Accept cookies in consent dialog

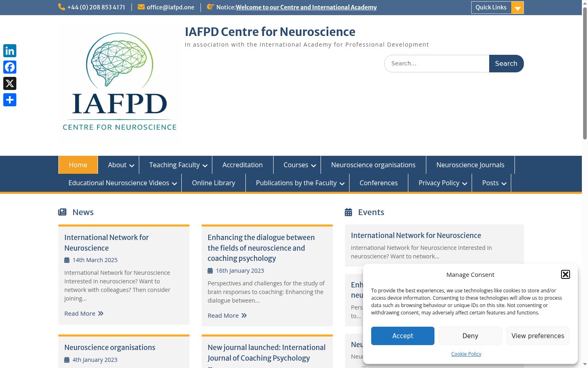[403, 336]
